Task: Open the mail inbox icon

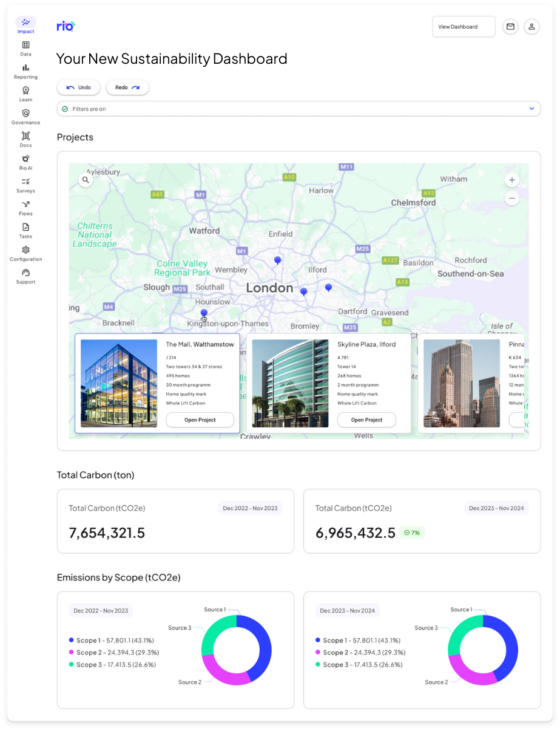Action: (x=510, y=27)
